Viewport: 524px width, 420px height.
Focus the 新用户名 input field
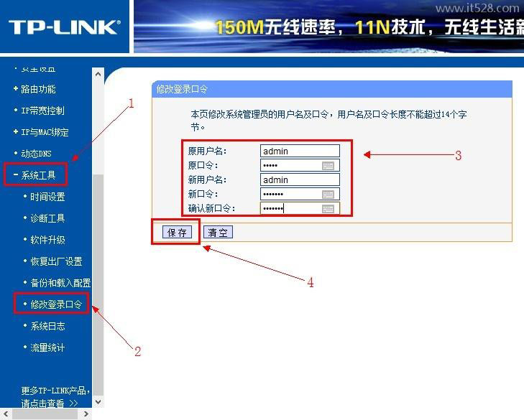tap(300, 179)
